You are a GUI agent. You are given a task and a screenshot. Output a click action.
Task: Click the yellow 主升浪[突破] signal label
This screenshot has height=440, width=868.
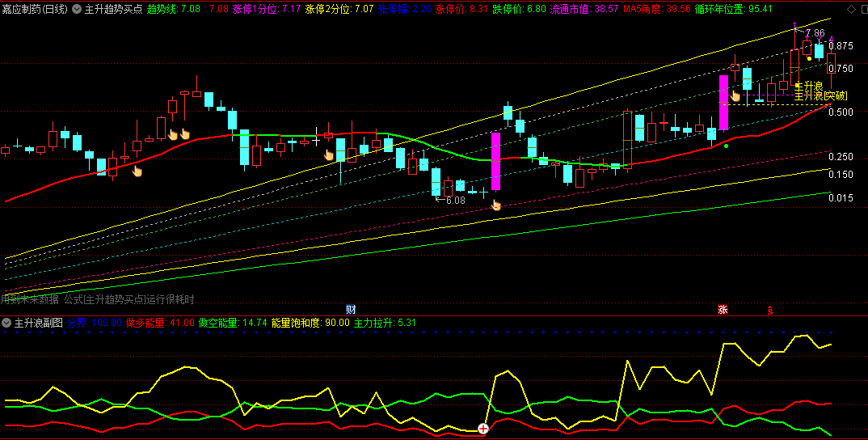pos(821,96)
